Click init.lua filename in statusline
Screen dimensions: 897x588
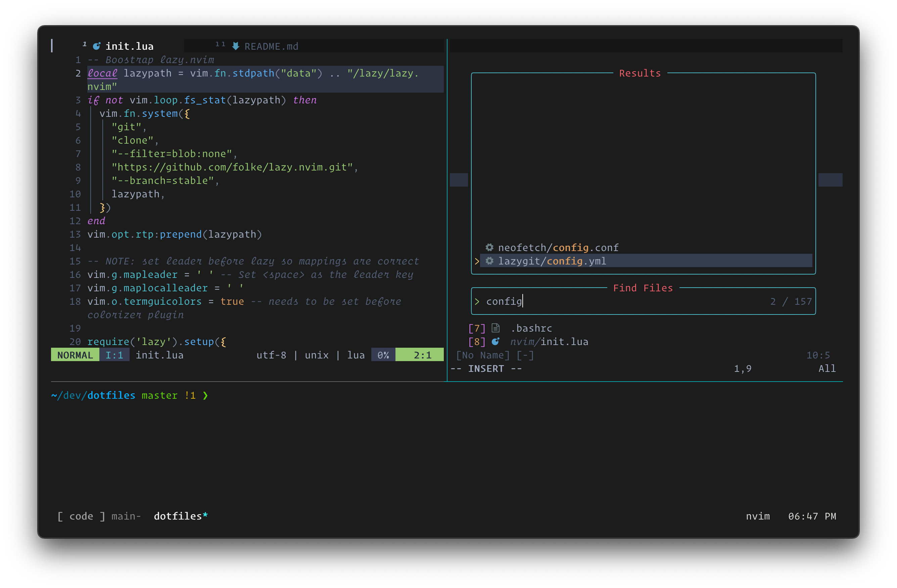tap(159, 355)
